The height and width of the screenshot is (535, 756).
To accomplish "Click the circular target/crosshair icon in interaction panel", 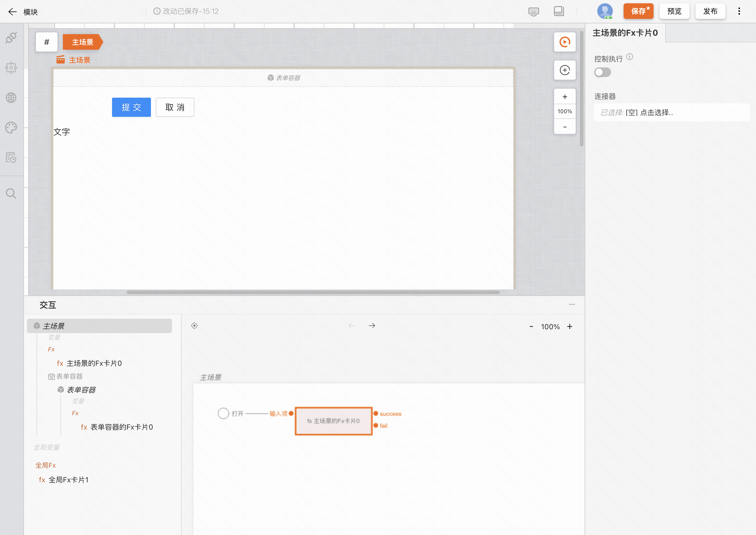I will coord(194,326).
